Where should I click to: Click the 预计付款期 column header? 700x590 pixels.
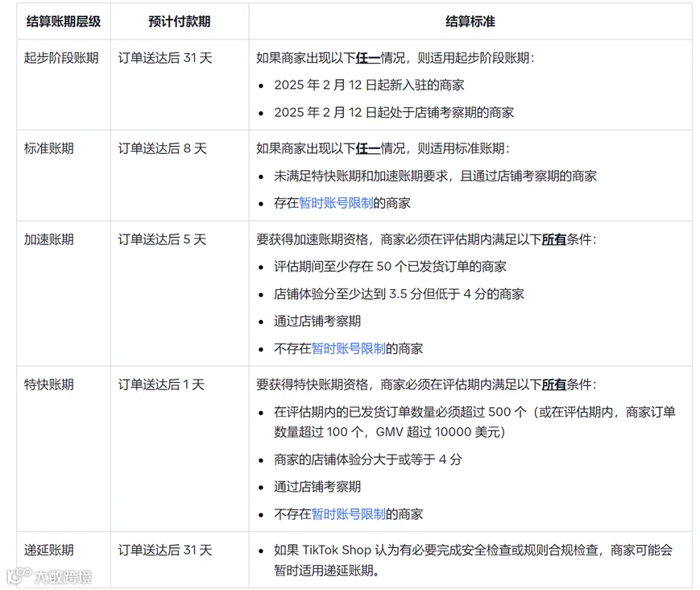click(180, 22)
